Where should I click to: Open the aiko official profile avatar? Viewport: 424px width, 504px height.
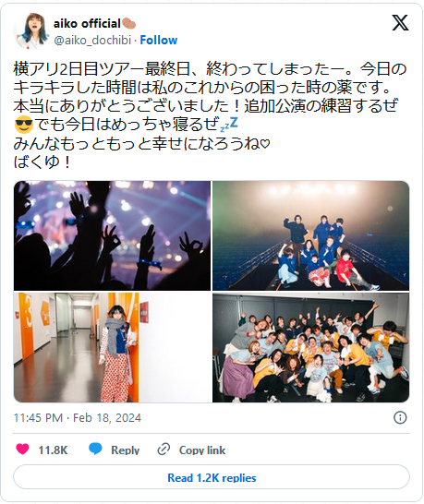pos(30,31)
